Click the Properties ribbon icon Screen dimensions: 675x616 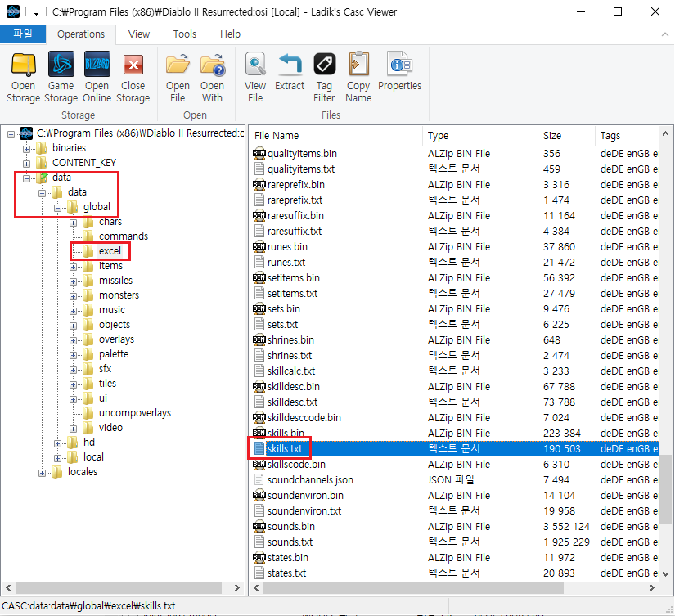pyautogui.click(x=399, y=64)
